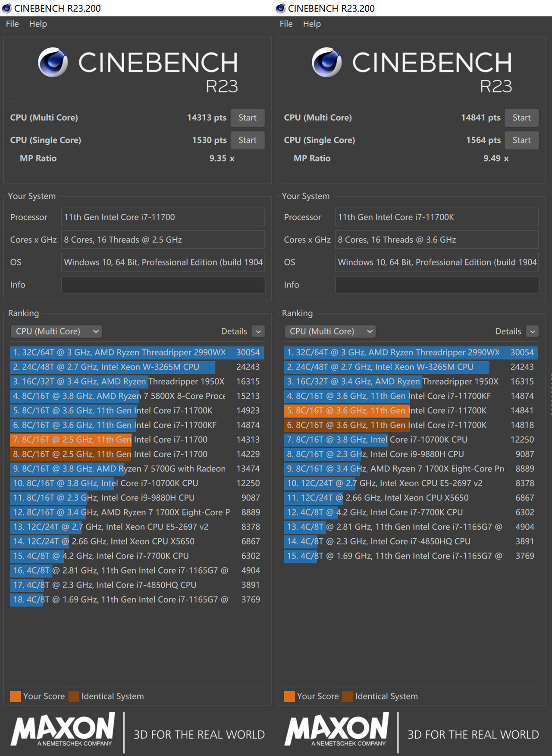Click the 1564 pts Single Core score
The height and width of the screenshot is (756, 552).
pyautogui.click(x=483, y=140)
